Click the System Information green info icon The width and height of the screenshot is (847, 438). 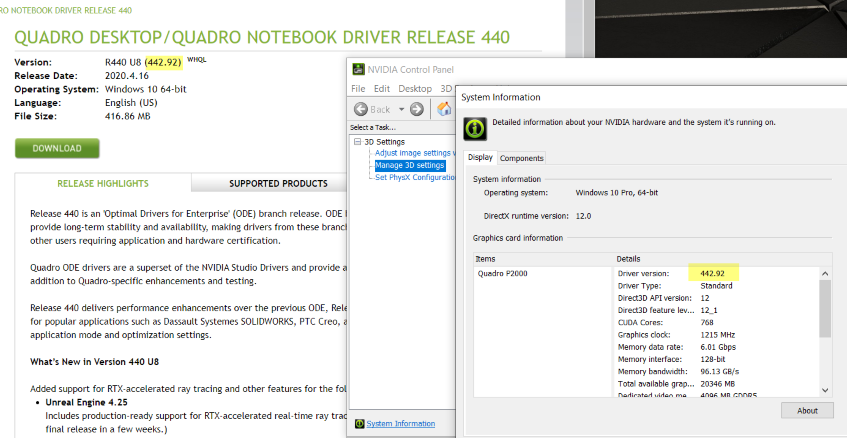[x=475, y=129]
